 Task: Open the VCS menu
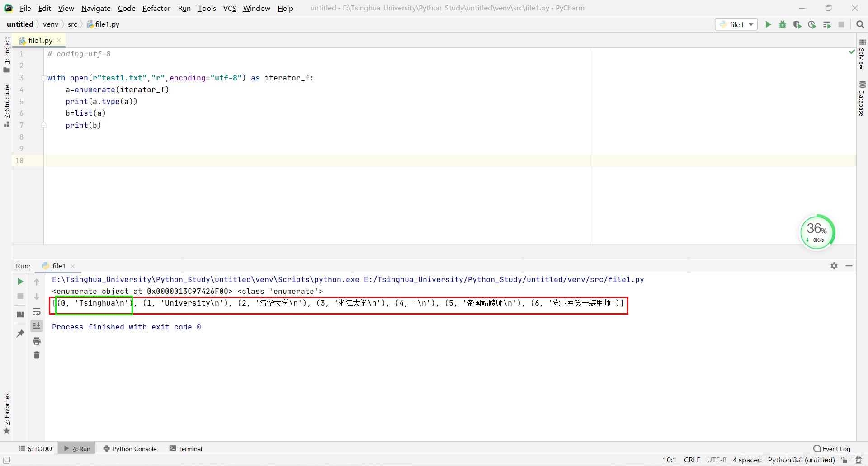tap(230, 8)
